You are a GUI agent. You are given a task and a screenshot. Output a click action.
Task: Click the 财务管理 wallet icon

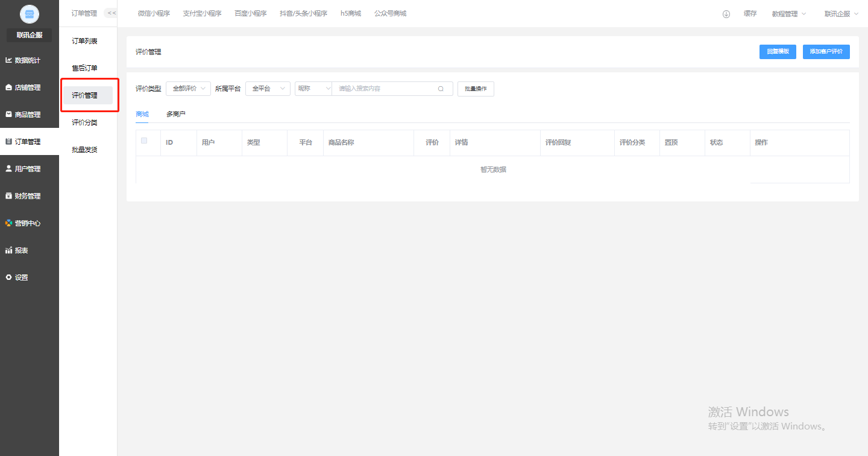pos(8,196)
